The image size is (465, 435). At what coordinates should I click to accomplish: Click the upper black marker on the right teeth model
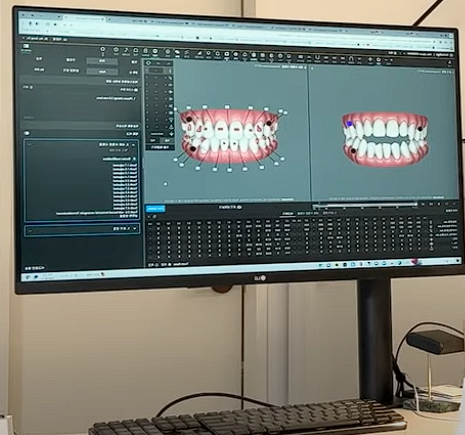point(420,129)
